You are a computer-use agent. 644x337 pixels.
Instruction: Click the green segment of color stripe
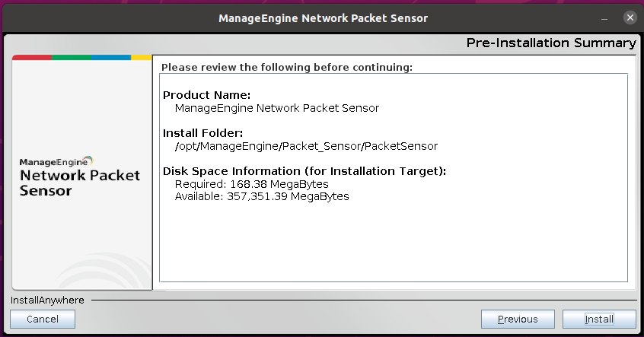pos(72,57)
